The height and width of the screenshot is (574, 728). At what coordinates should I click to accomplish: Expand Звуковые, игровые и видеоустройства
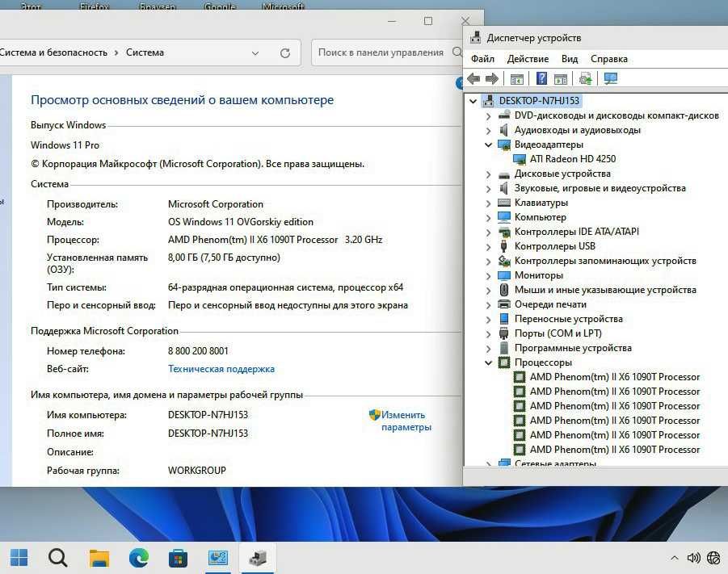(x=488, y=188)
